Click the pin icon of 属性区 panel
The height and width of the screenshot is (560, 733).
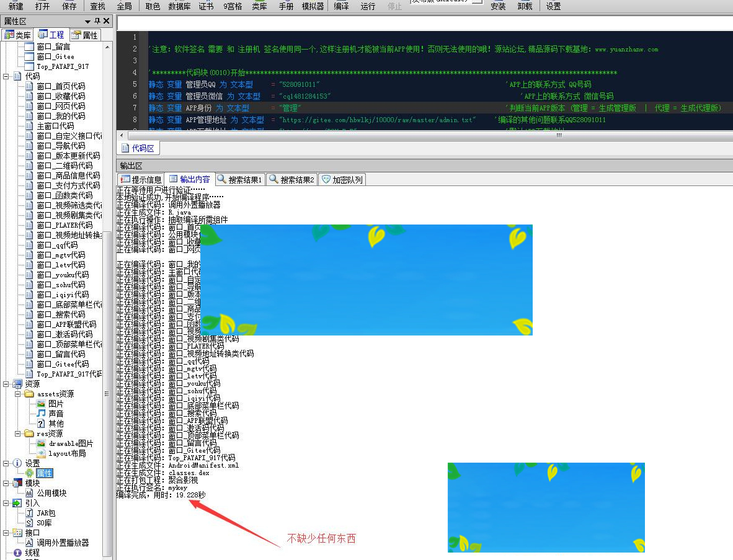[x=97, y=21]
